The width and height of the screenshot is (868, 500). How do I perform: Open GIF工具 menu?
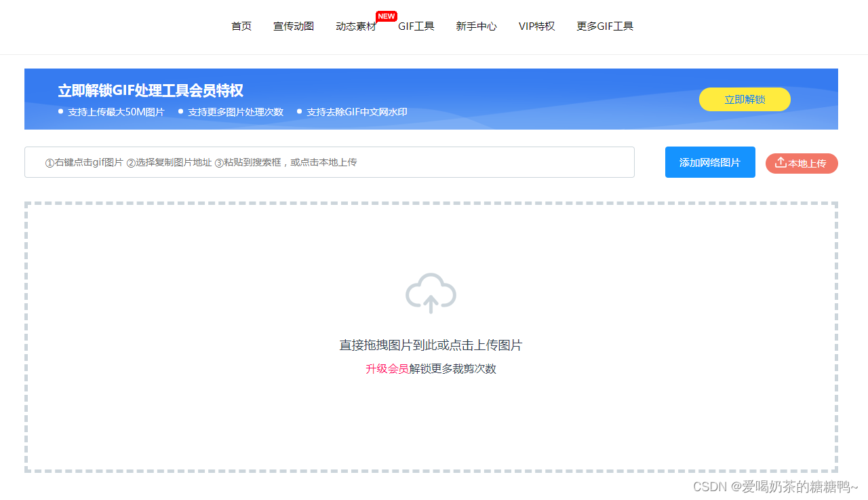pyautogui.click(x=416, y=26)
